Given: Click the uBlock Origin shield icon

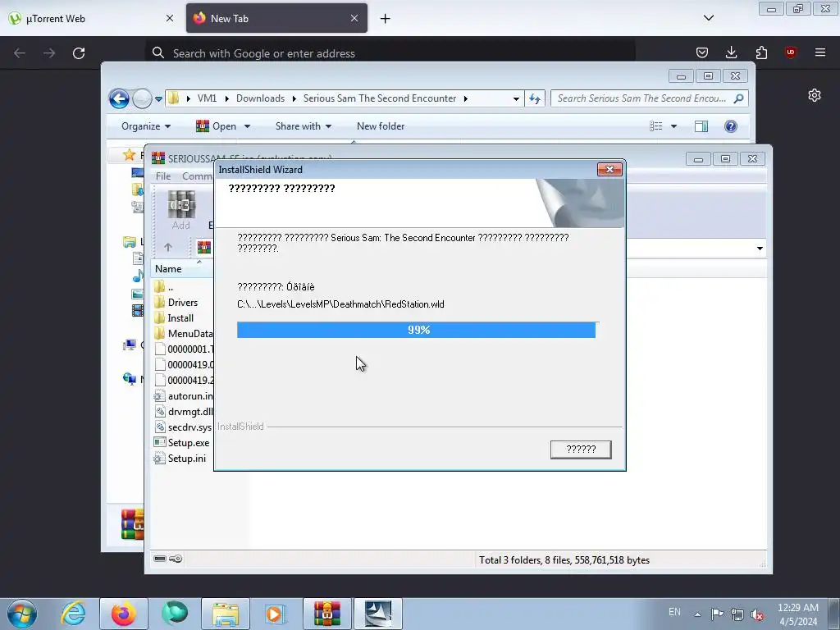Looking at the screenshot, I should (790, 52).
